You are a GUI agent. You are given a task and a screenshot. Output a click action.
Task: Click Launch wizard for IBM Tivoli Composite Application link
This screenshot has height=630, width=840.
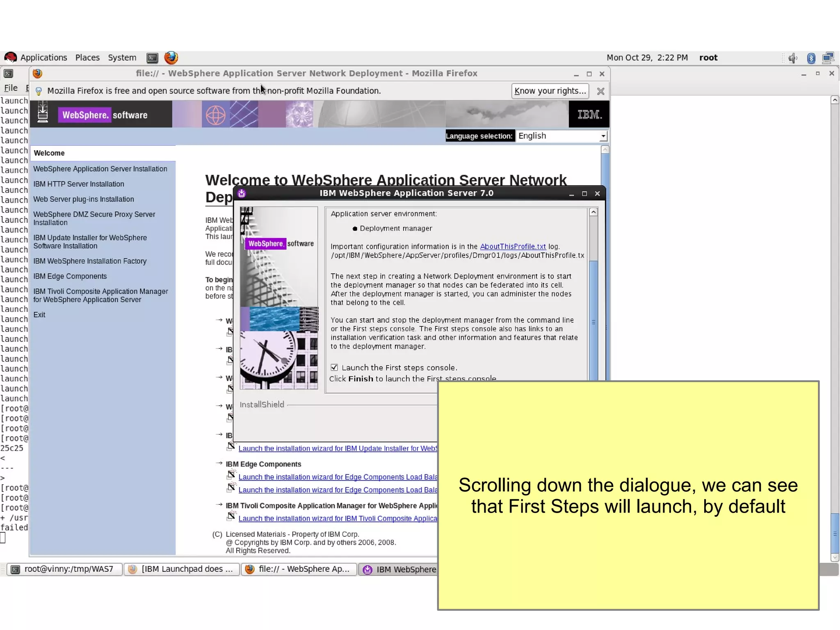[338, 518]
